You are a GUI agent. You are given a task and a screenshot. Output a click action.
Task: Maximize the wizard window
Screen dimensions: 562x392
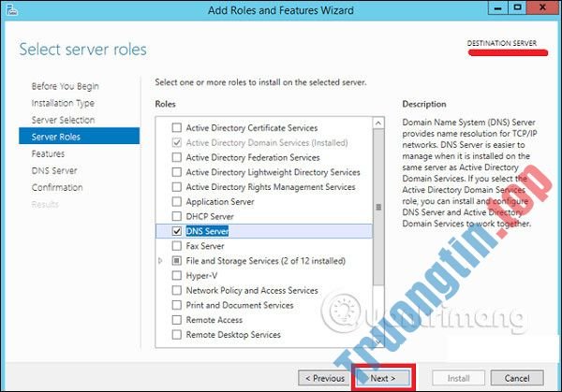tap(517, 7)
